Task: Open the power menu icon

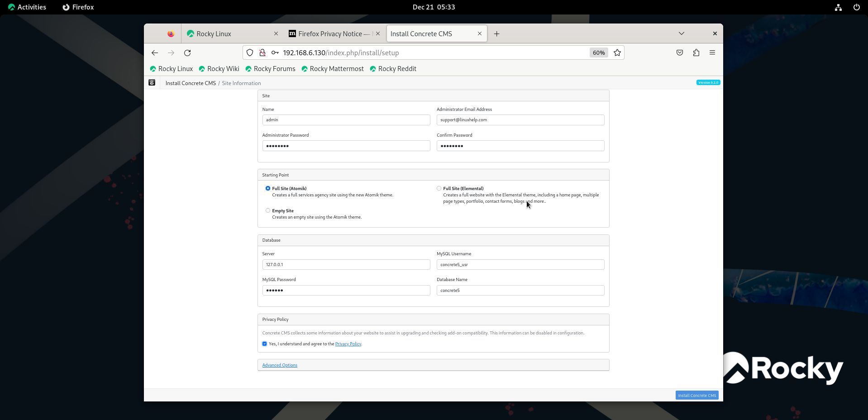Action: click(857, 7)
